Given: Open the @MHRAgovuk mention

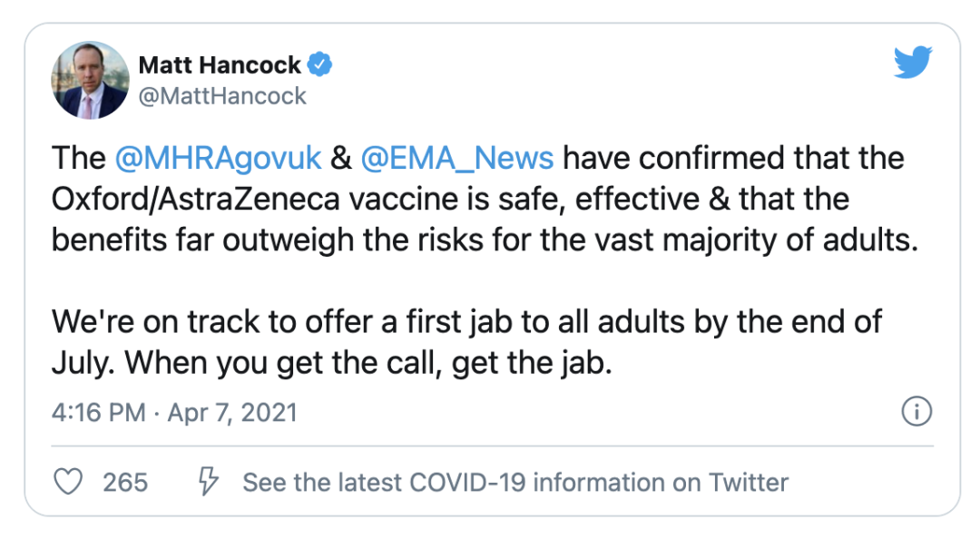Looking at the screenshot, I should point(218,158).
